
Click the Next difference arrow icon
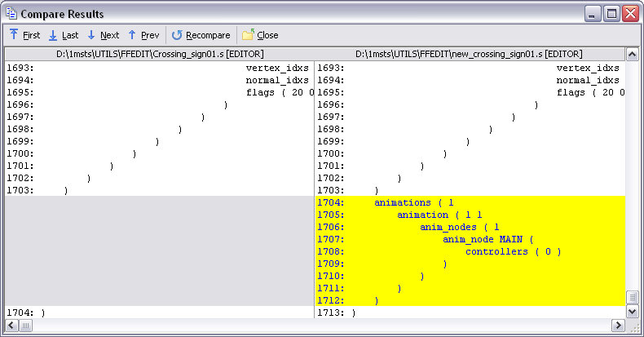pos(91,35)
